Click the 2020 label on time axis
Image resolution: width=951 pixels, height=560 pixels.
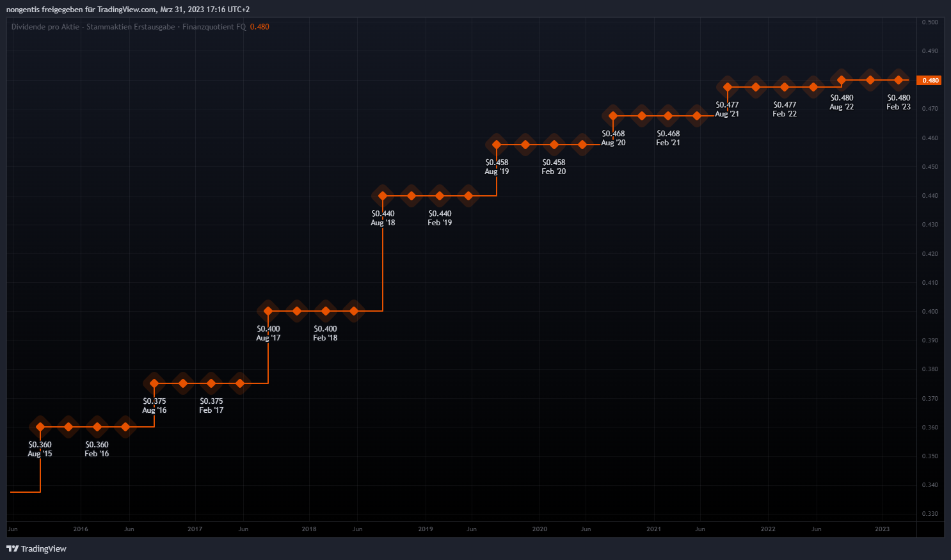coord(539,529)
